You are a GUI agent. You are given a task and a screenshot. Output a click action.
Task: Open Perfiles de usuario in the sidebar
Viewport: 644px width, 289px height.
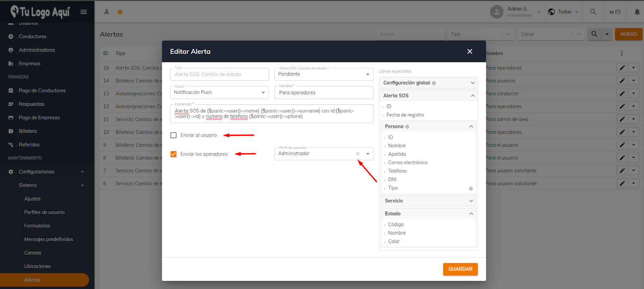point(44,212)
